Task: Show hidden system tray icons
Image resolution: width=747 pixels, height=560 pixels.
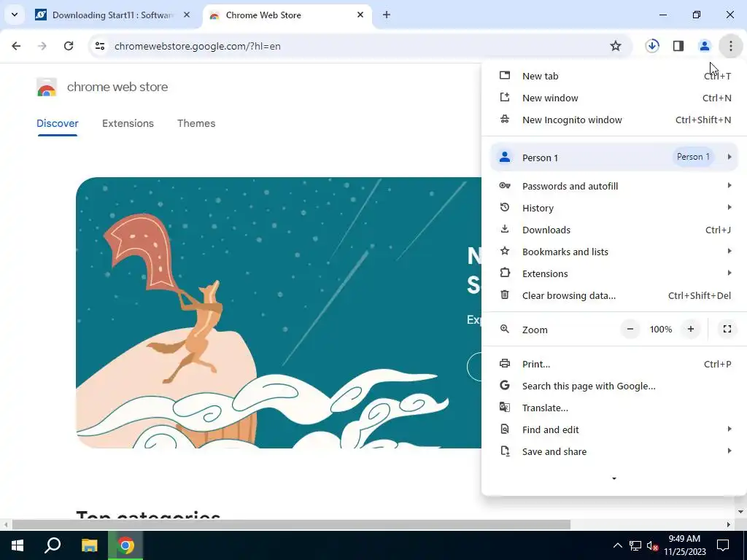Action: click(617, 545)
